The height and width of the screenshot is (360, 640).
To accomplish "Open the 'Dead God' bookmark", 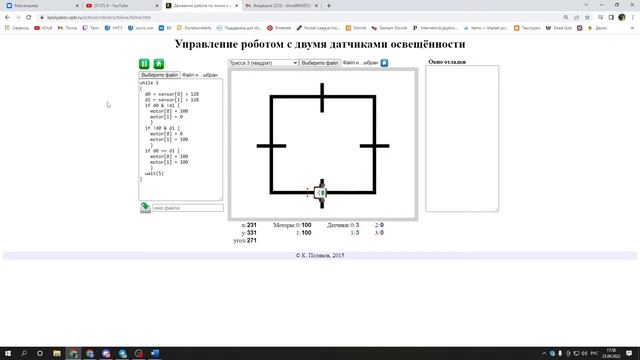I will click(x=559, y=28).
